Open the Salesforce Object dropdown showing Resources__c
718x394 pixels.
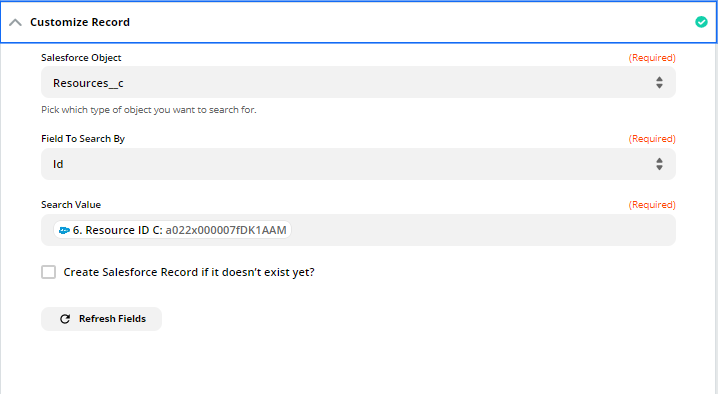click(x=358, y=82)
